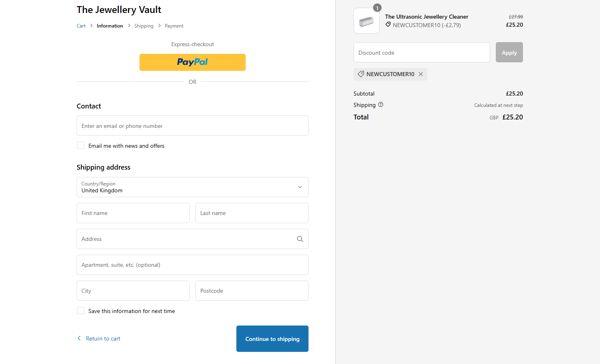Select the Shipping breadcrumb step
Image resolution: width=600 pixels, height=364 pixels.
coord(144,26)
